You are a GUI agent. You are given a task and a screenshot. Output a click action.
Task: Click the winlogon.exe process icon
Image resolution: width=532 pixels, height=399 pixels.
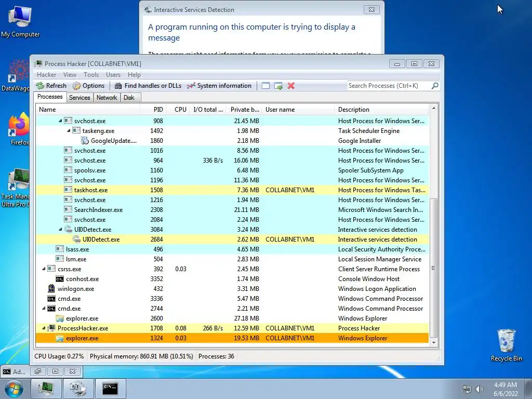pos(51,289)
